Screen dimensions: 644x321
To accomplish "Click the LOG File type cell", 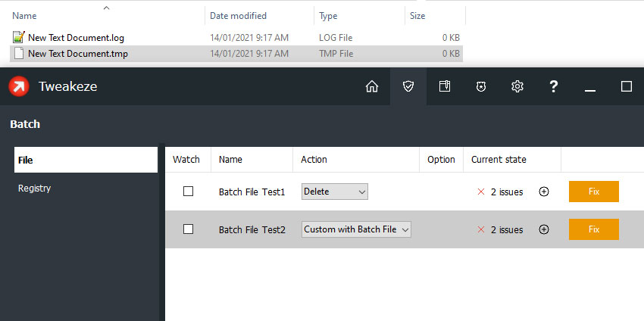I will click(336, 38).
